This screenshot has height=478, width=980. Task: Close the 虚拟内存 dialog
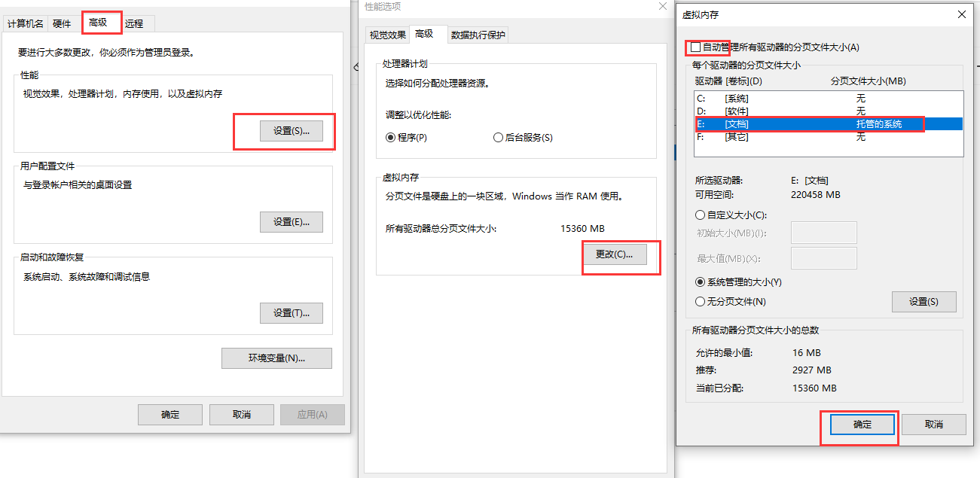pyautogui.click(x=962, y=14)
